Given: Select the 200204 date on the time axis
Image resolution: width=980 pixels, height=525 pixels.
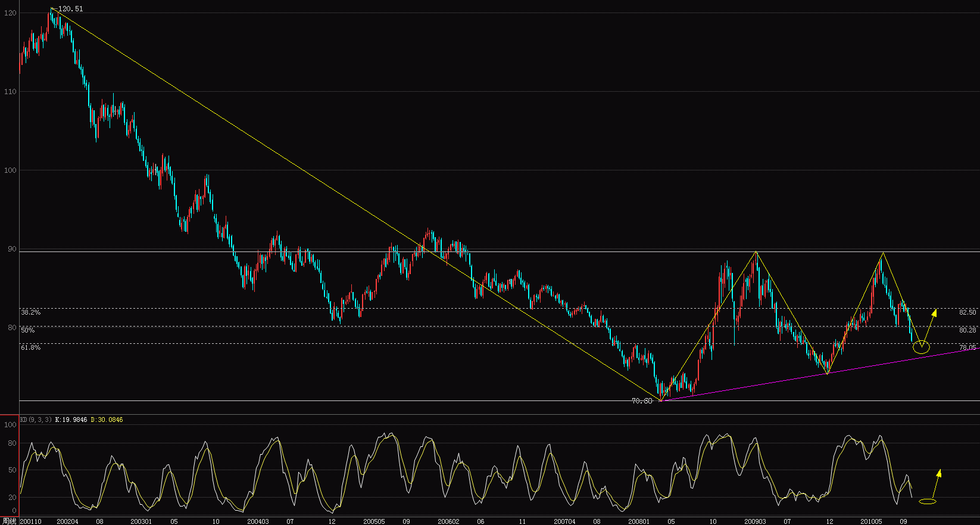Looking at the screenshot, I should (67, 521).
